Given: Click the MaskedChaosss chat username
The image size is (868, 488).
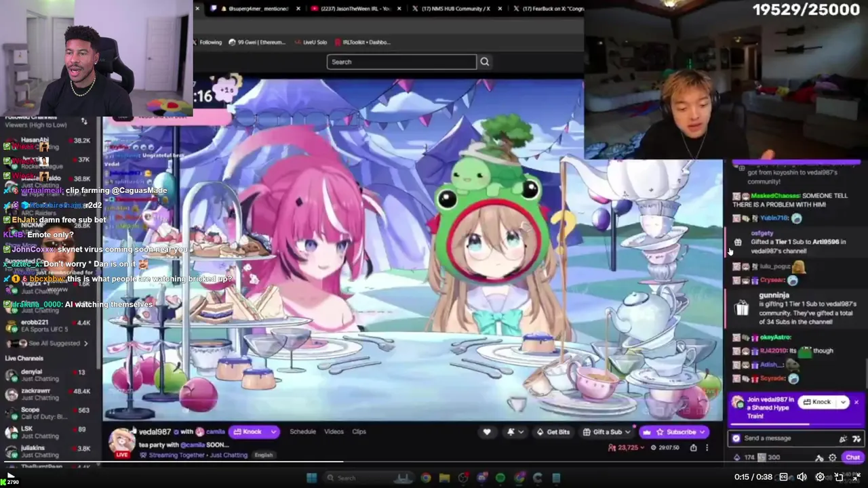Looking at the screenshot, I should click(775, 196).
